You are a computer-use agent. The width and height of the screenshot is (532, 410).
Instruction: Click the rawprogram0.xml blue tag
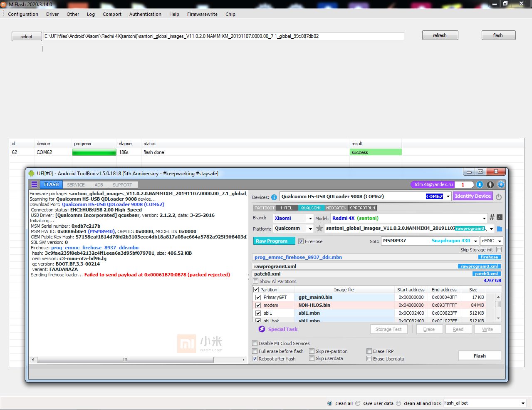click(479, 266)
